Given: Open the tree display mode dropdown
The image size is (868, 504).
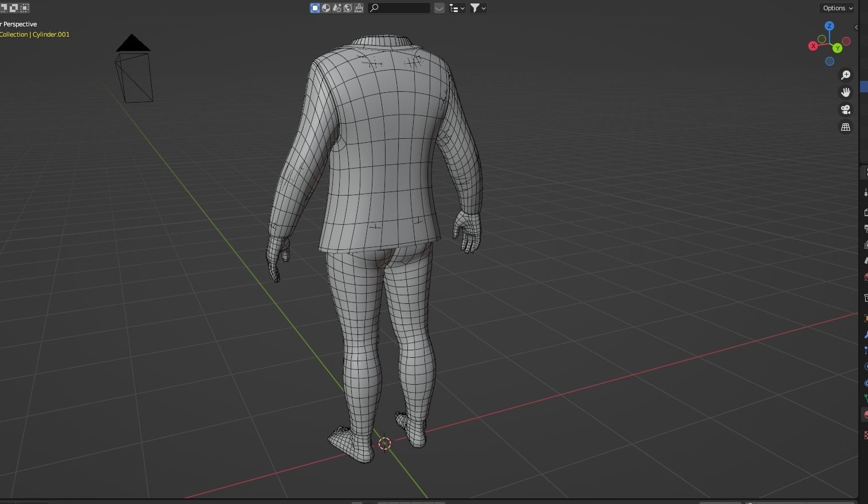Looking at the screenshot, I should click(x=457, y=8).
